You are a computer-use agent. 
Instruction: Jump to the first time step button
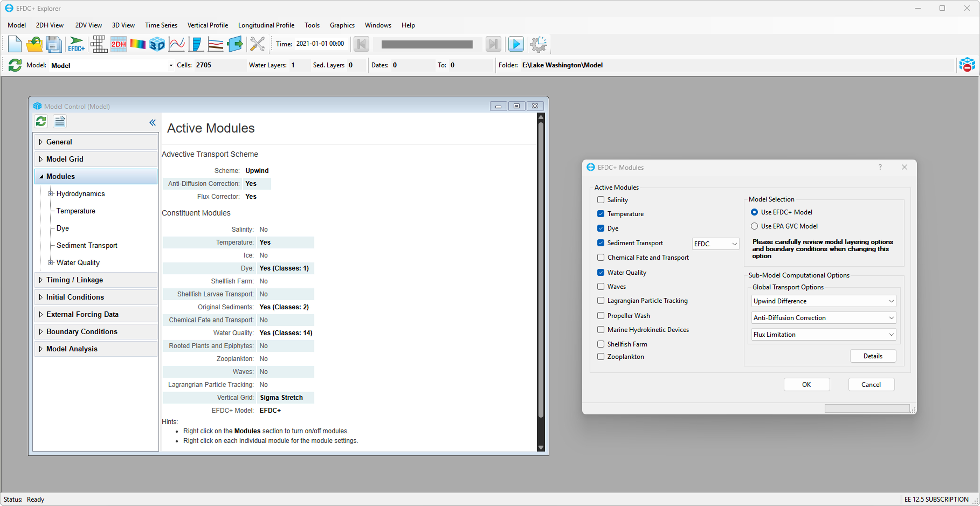point(361,44)
